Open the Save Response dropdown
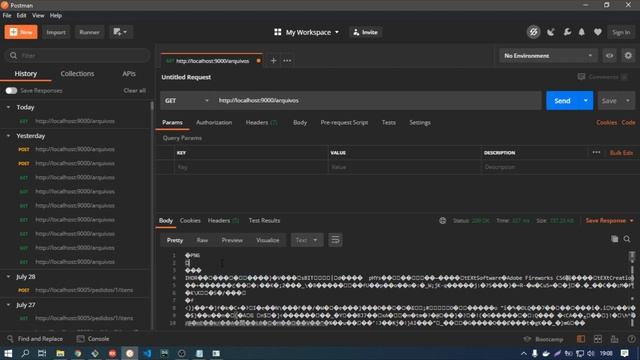Screen dimensions: 640x360 (x=609, y=220)
